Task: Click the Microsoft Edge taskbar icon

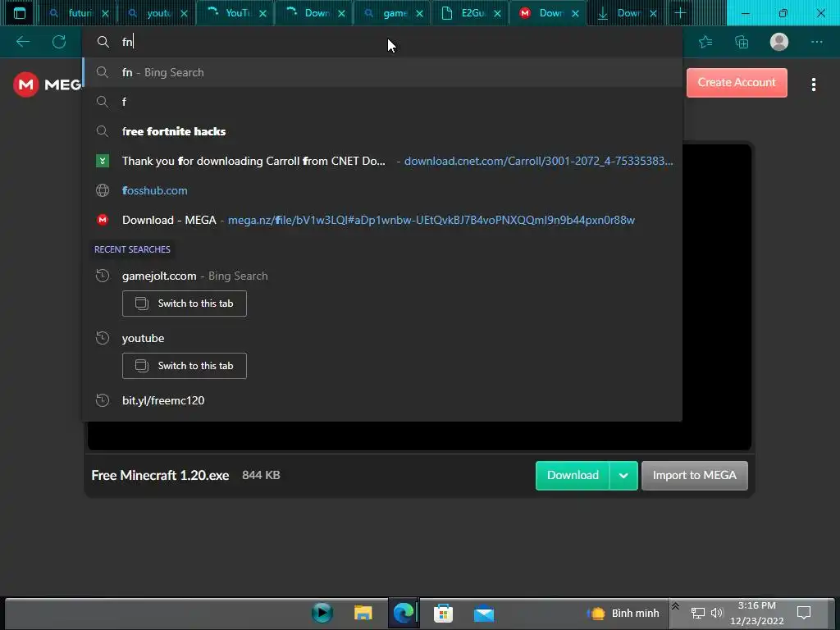Action: pos(403,612)
